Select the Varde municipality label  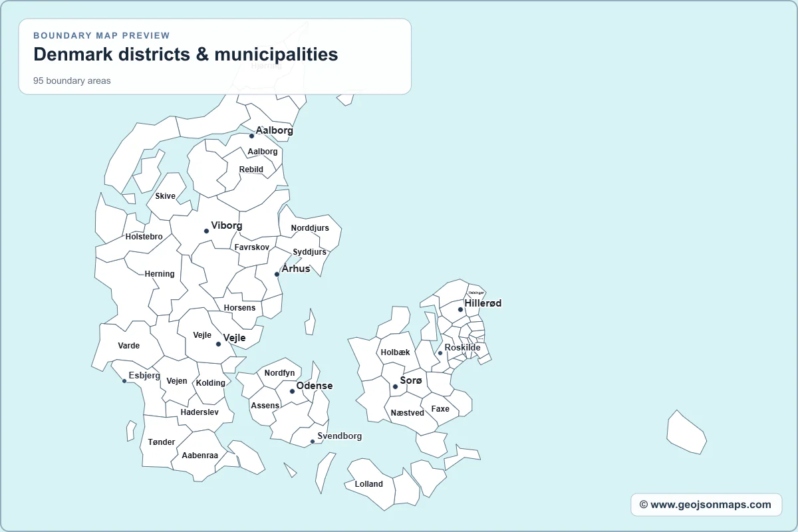click(129, 346)
